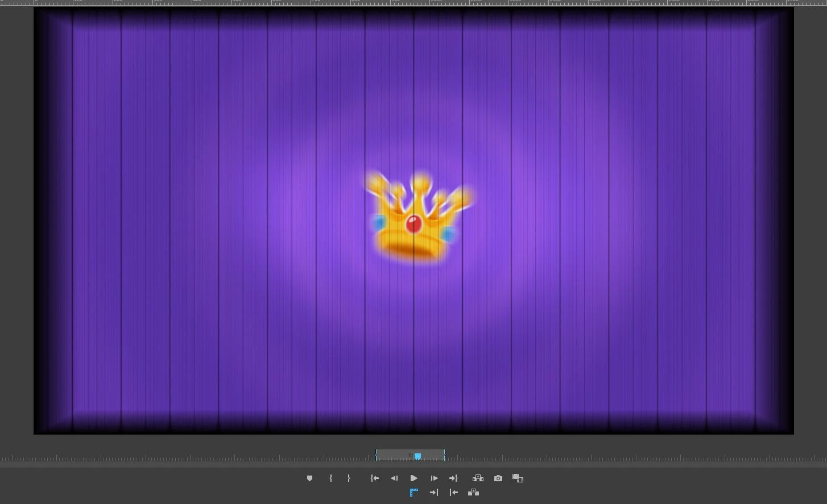827x504 pixels.
Task: Go to previous edit point
Action: (x=453, y=493)
